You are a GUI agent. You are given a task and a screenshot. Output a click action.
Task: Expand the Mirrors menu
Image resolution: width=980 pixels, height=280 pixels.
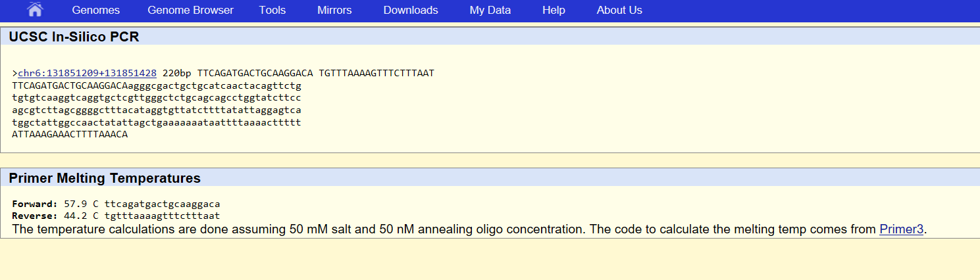(x=334, y=10)
